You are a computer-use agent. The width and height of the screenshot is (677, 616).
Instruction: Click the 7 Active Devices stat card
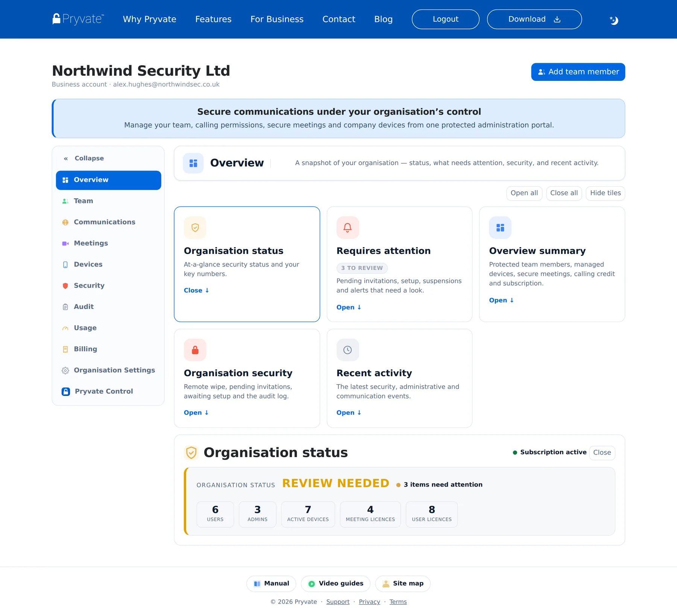point(308,514)
